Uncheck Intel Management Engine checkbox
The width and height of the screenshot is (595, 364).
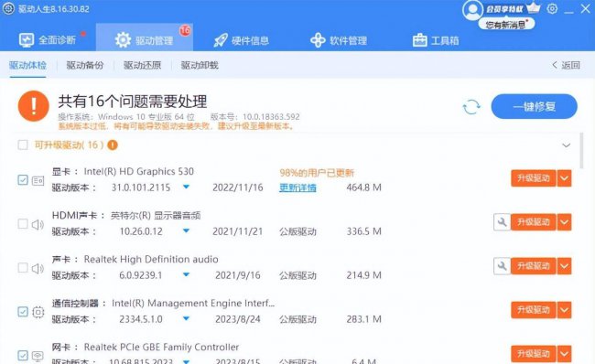tap(23, 312)
